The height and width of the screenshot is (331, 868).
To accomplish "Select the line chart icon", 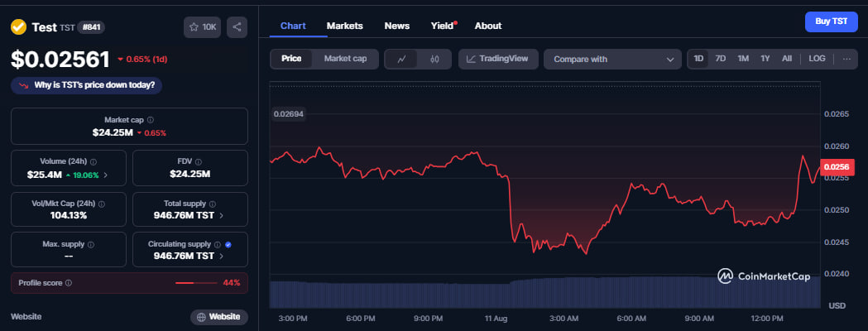I will (x=401, y=59).
